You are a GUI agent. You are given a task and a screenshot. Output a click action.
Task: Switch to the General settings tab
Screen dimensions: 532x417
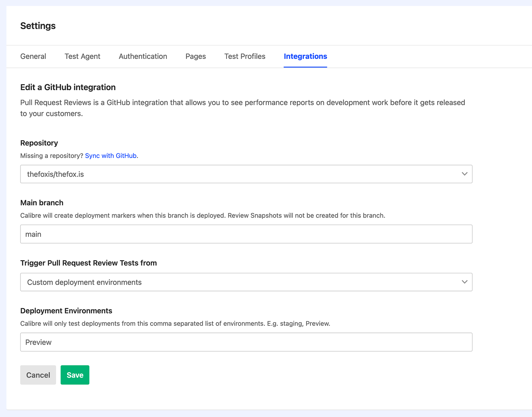click(33, 56)
